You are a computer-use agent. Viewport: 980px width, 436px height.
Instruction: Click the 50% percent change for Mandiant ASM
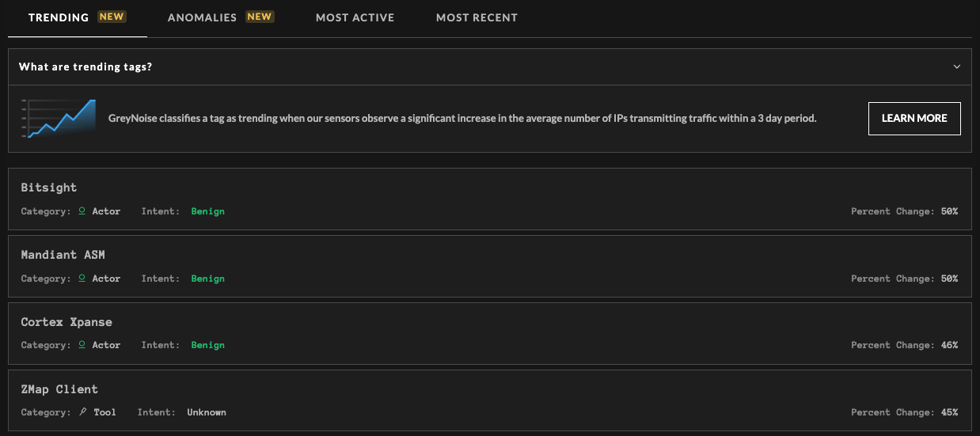[949, 279]
